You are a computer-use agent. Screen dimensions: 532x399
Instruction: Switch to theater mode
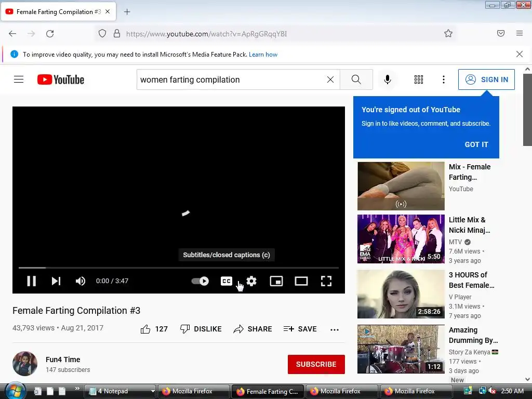(301, 281)
